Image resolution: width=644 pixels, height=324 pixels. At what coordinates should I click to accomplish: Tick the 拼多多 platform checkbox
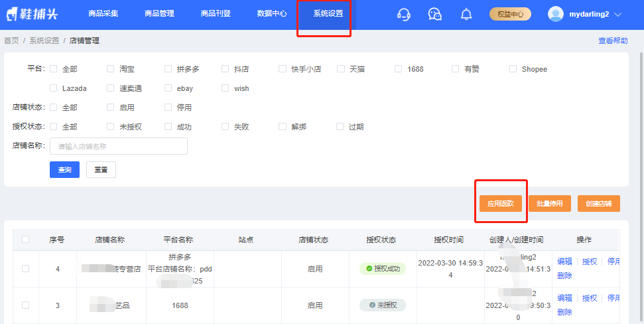coord(168,69)
